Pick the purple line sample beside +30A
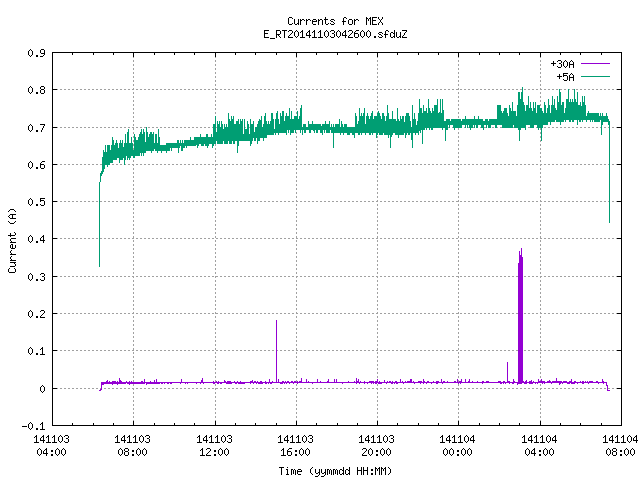 pyautogui.click(x=595, y=64)
